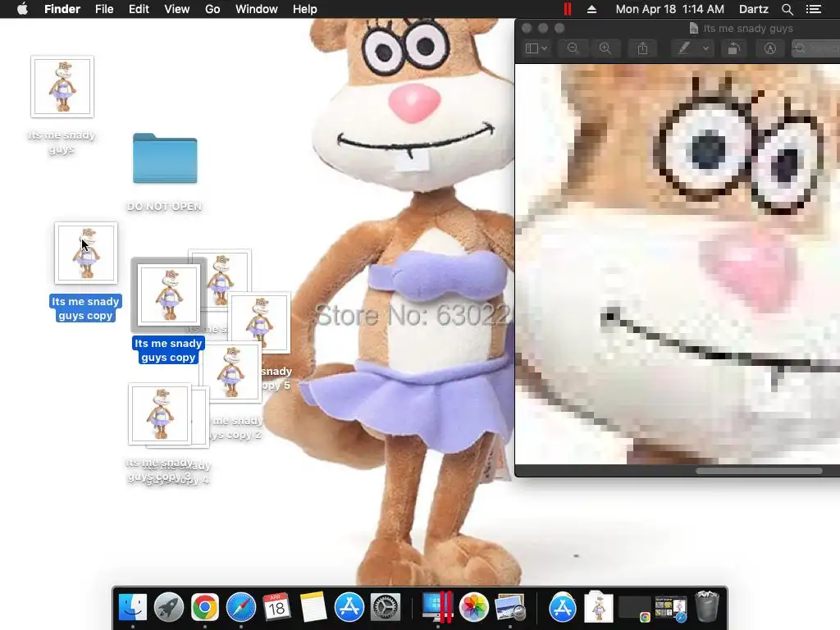Viewport: 840px width, 630px height.
Task: Open the Edit menu
Action: click(x=139, y=9)
